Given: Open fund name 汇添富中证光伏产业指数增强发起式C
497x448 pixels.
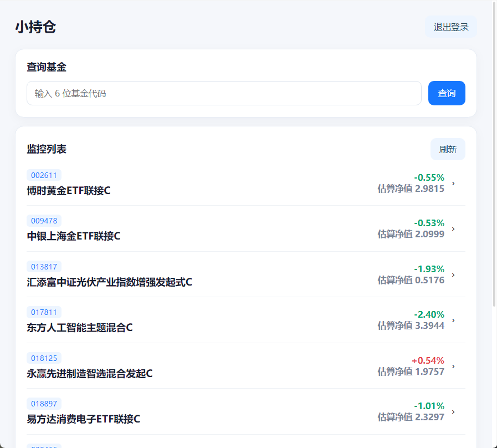Looking at the screenshot, I should 109,282.
